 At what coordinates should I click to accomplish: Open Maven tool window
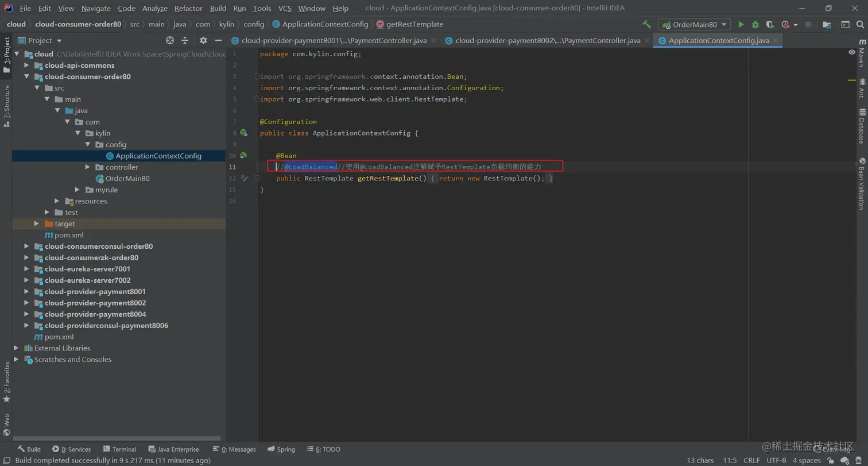tap(862, 53)
